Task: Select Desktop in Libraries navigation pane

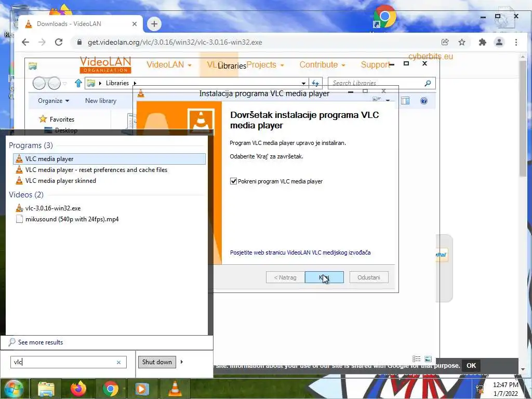Action: (61, 130)
